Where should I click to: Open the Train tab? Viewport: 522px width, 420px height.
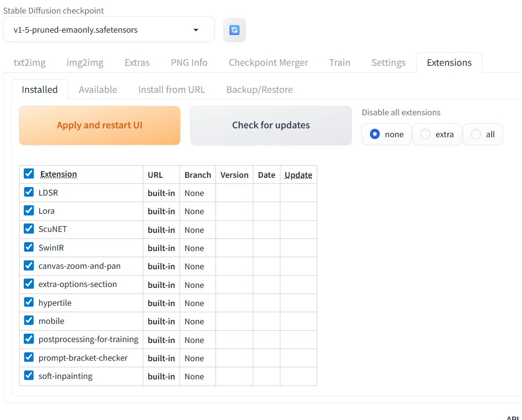click(x=340, y=63)
